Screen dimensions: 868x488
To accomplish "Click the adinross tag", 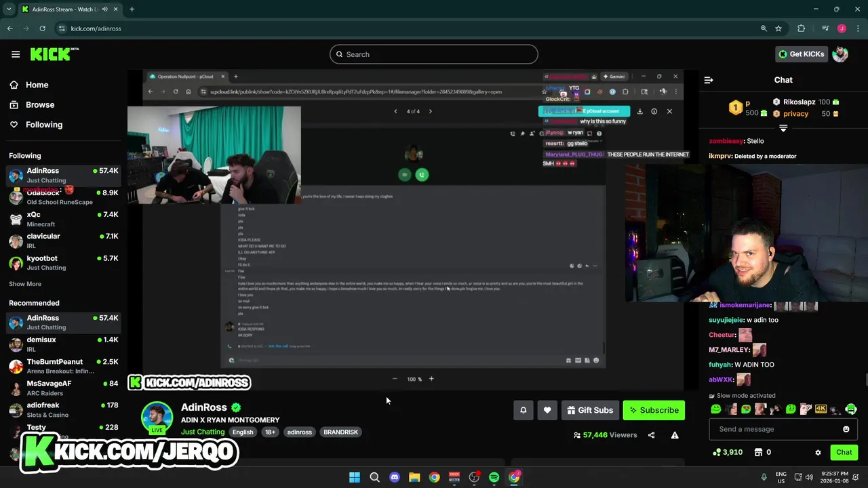I will click(299, 432).
